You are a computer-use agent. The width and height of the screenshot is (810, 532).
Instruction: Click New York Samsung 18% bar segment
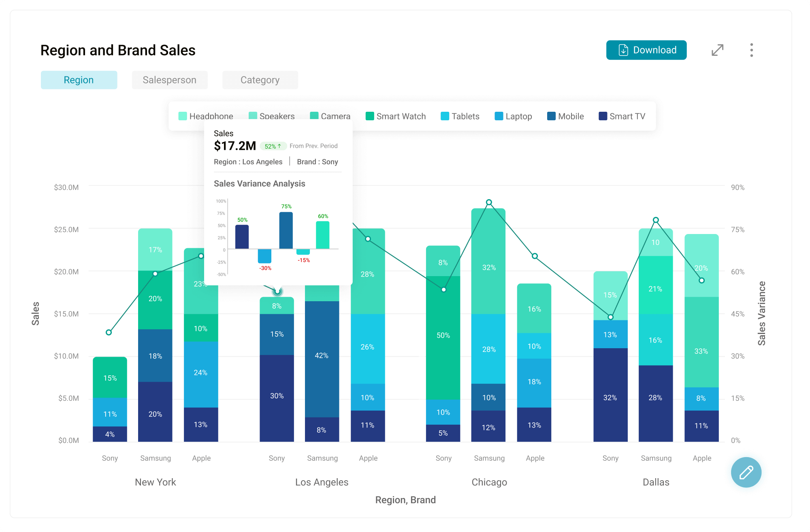155,355
